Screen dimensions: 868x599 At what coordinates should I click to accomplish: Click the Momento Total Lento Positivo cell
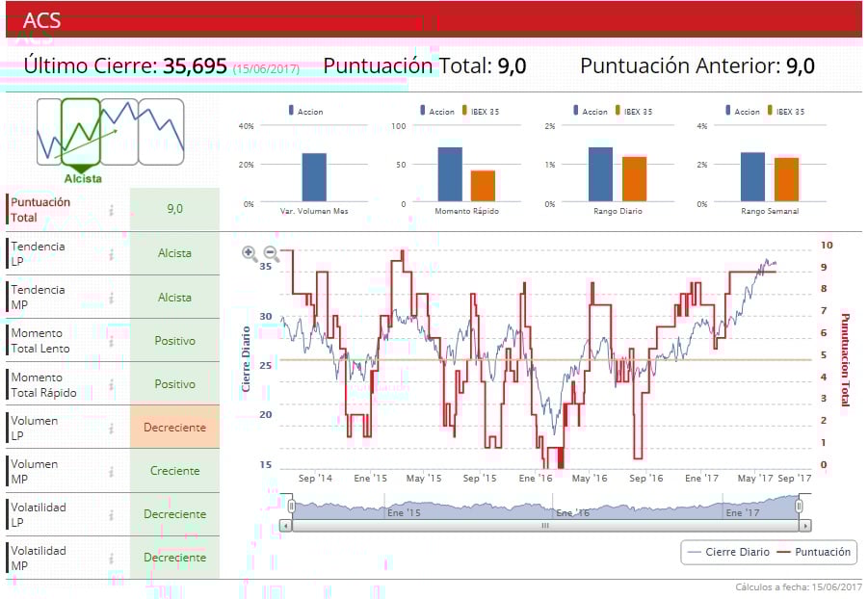click(175, 341)
